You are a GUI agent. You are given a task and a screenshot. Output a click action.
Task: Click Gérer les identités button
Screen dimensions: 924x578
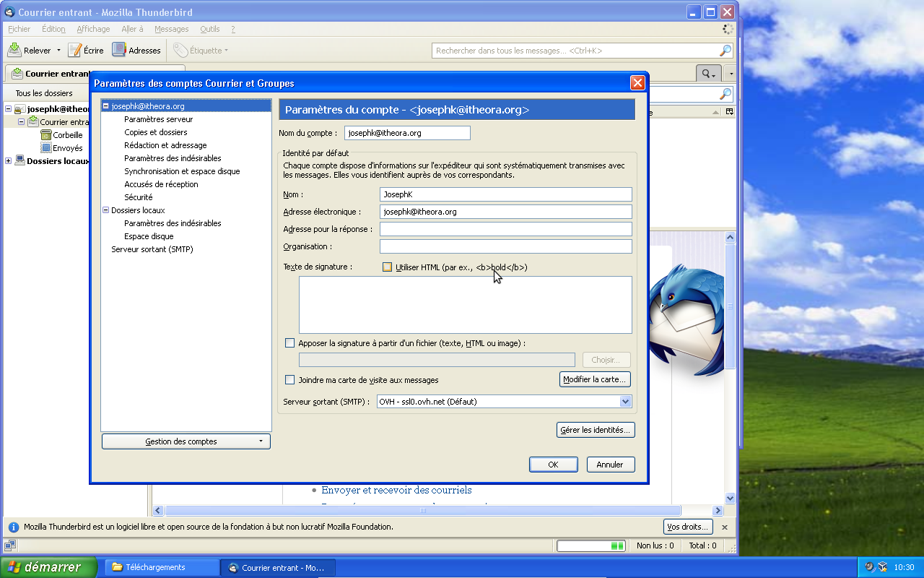click(596, 430)
